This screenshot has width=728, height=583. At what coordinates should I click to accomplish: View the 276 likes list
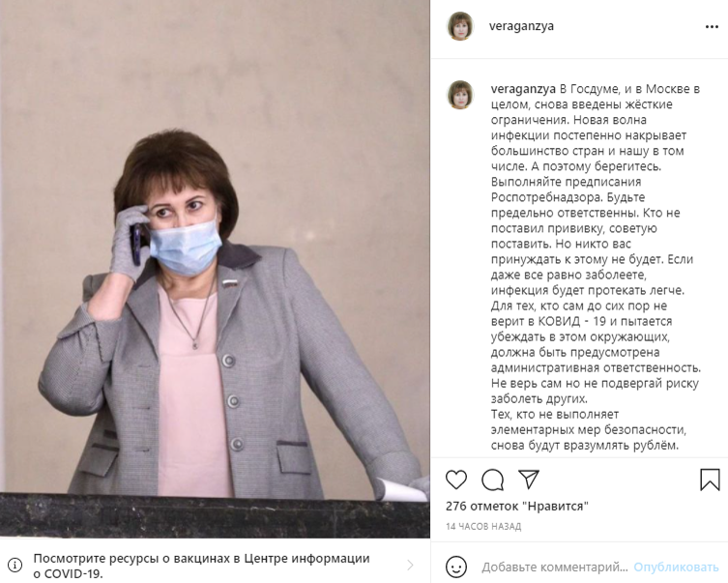(516, 506)
